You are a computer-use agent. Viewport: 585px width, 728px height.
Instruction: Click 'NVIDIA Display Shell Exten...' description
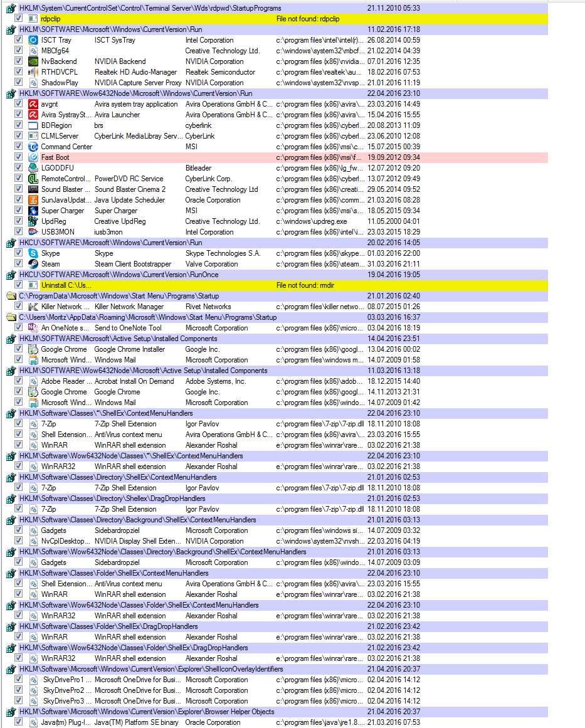tap(138, 541)
